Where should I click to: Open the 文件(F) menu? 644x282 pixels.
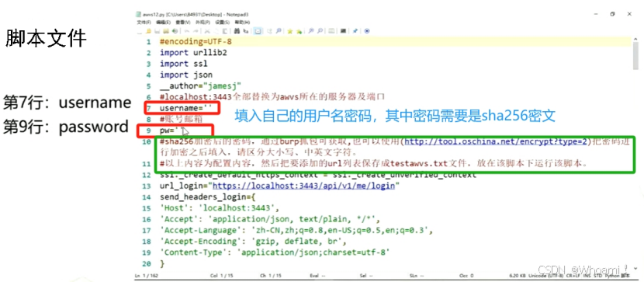pos(144,23)
